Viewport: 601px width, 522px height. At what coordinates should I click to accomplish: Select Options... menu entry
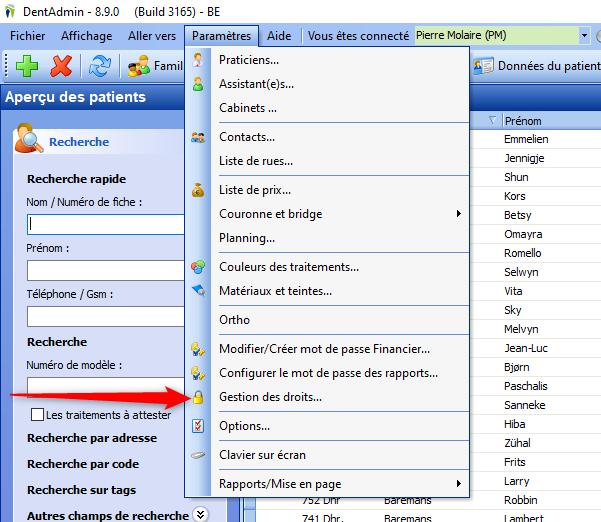point(327,426)
